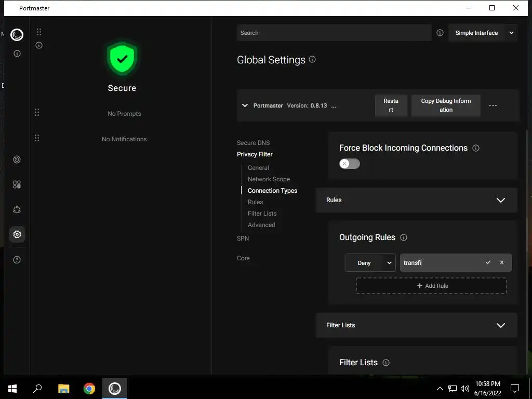The width and height of the screenshot is (532, 399).
Task: Select Privacy Filter section
Action: [x=255, y=154]
